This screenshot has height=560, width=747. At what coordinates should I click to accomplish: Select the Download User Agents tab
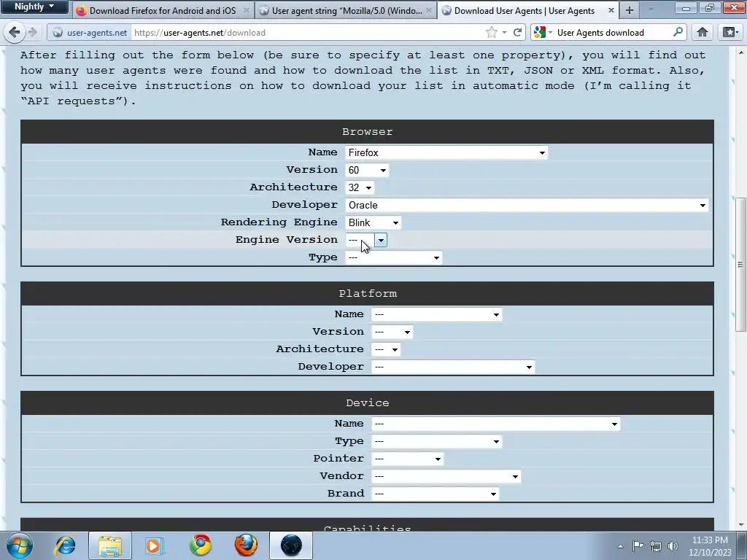coord(524,10)
